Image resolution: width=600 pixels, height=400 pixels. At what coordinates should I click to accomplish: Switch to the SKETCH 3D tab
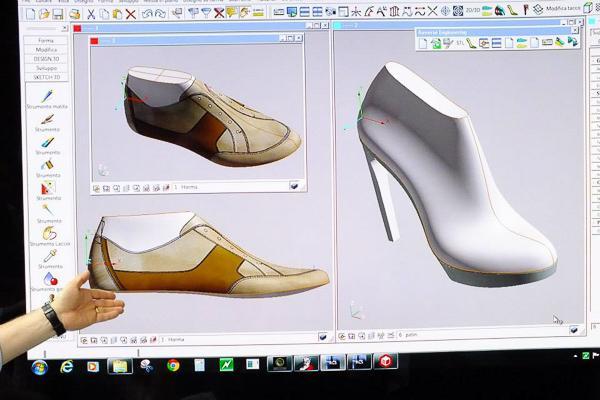pos(47,75)
